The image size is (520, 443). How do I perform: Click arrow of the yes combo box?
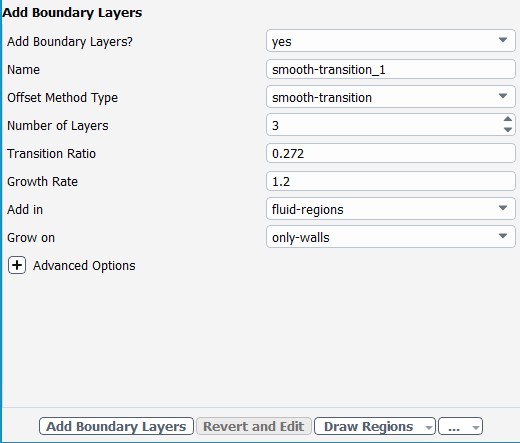tap(503, 40)
